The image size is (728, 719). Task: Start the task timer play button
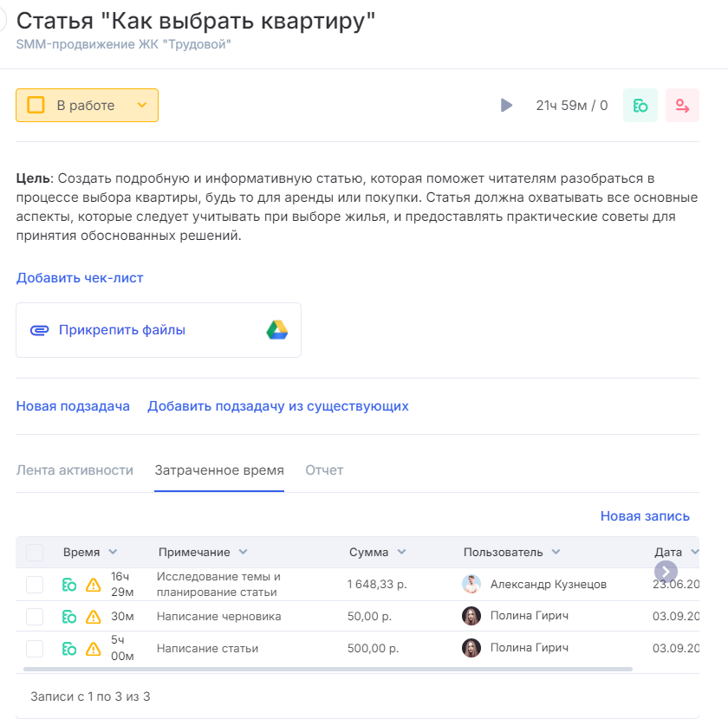tap(506, 106)
